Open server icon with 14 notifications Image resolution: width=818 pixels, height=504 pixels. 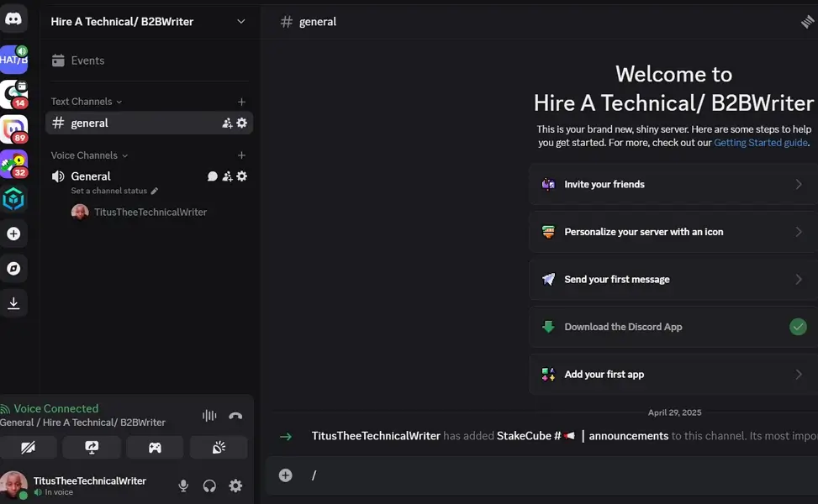click(13, 94)
